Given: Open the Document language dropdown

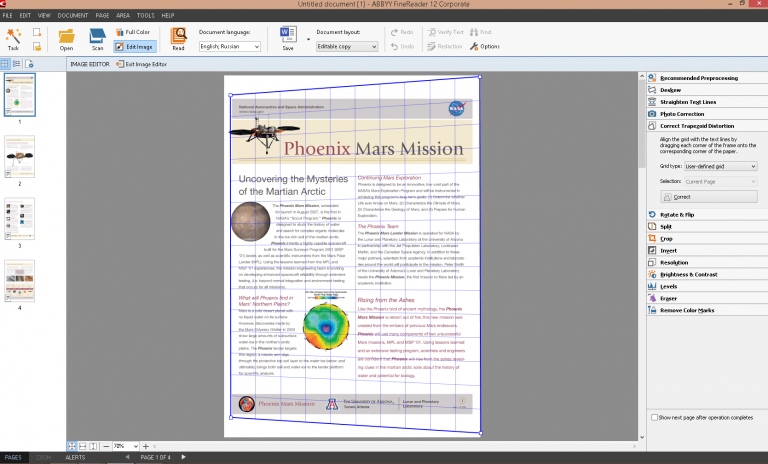Looking at the screenshot, I should click(230, 47).
